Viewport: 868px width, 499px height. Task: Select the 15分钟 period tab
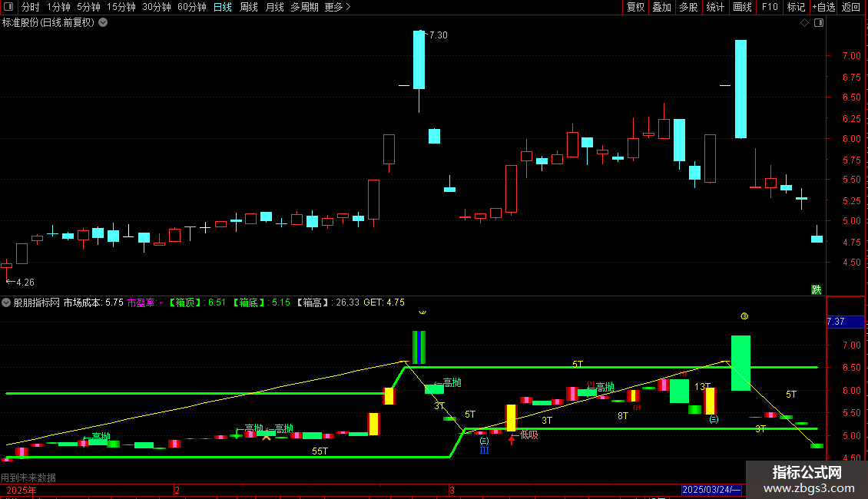point(121,7)
